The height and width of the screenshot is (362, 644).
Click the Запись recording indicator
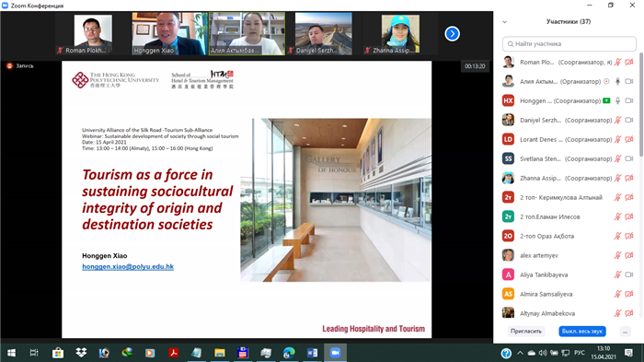point(19,65)
